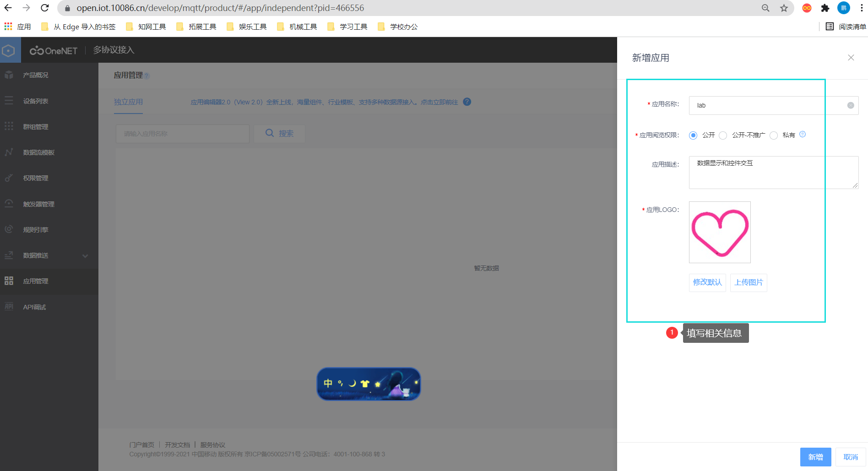Click the 应用管理 squares icon

[x=9, y=281]
